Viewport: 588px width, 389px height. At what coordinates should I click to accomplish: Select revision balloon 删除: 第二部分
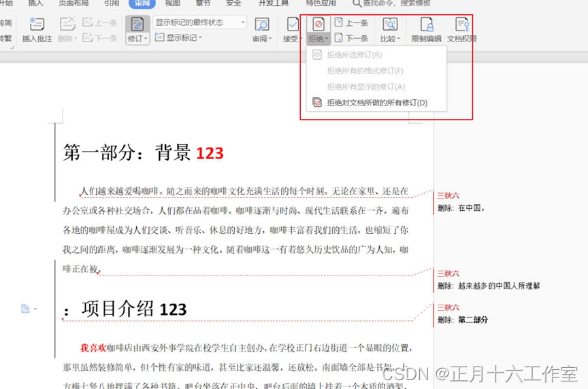(462, 320)
